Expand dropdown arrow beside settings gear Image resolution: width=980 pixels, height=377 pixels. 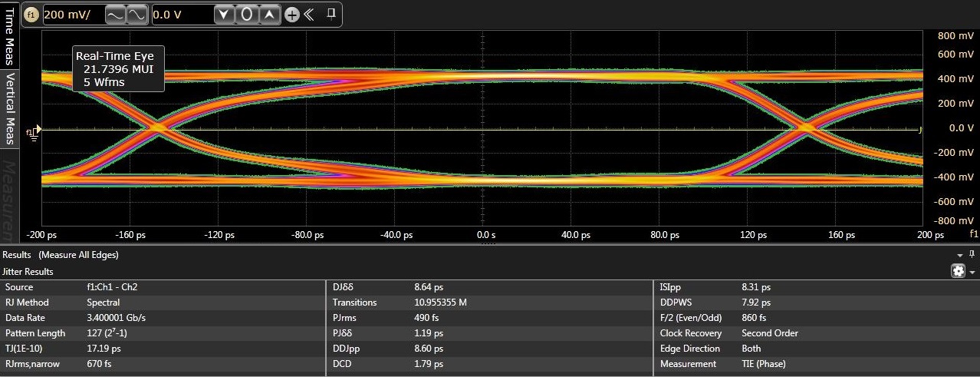coord(972,272)
